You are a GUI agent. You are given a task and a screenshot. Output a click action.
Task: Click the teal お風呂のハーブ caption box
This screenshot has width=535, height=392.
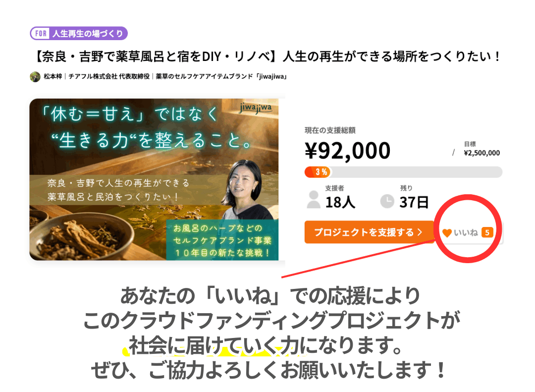(222, 240)
